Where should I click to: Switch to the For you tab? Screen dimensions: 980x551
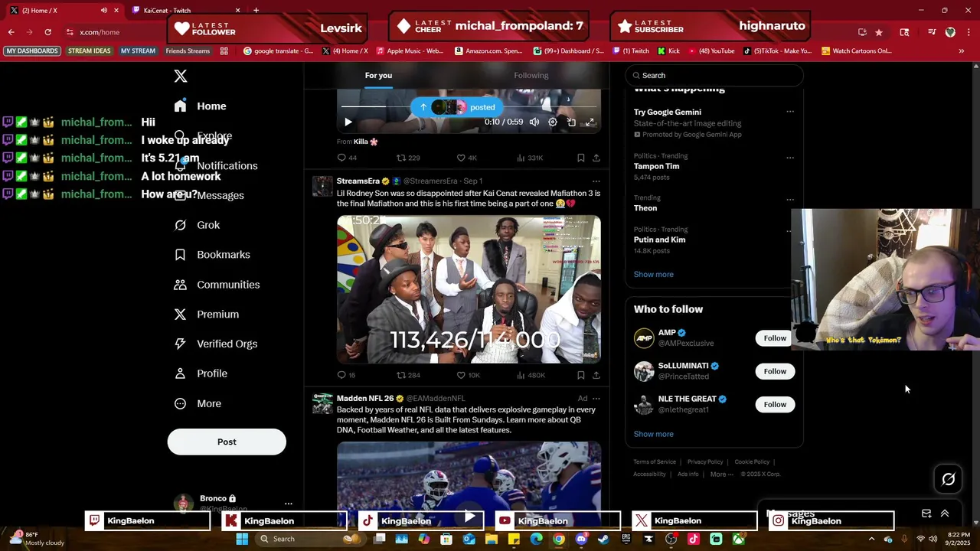[x=378, y=75]
